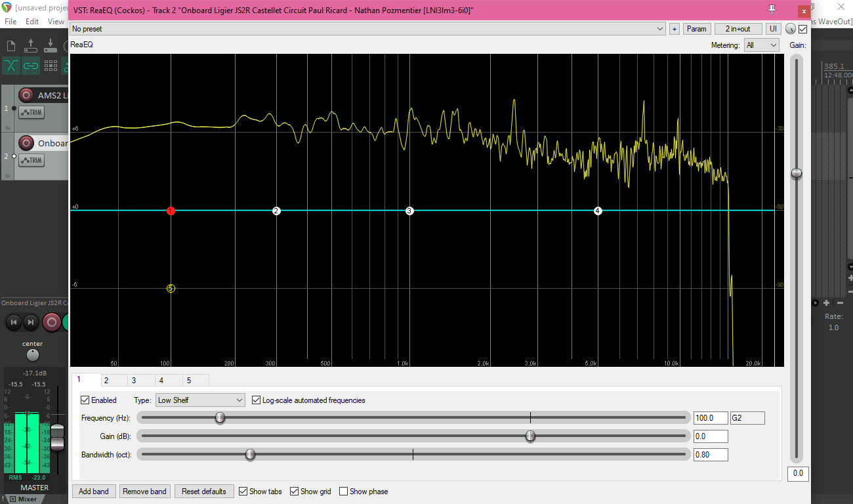Click the save project download-arrow icon
Screen dimensions: 853x504
[x=51, y=46]
